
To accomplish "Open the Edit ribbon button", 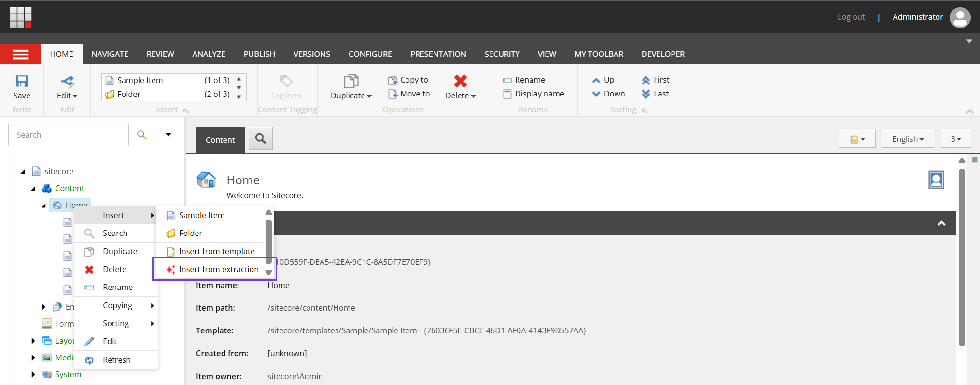I will pos(67,87).
